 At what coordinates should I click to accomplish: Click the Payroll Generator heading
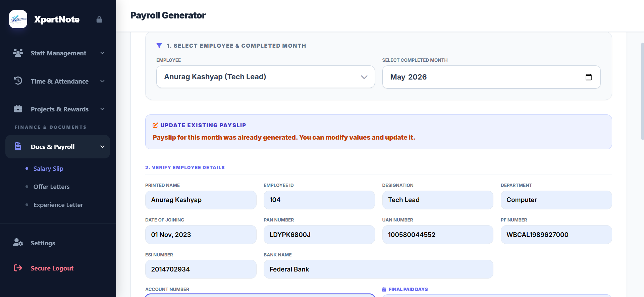[168, 15]
